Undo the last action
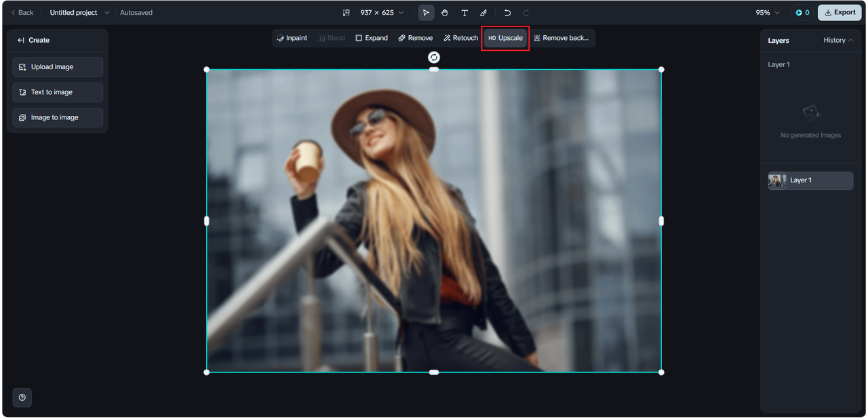868x419 pixels. (507, 12)
